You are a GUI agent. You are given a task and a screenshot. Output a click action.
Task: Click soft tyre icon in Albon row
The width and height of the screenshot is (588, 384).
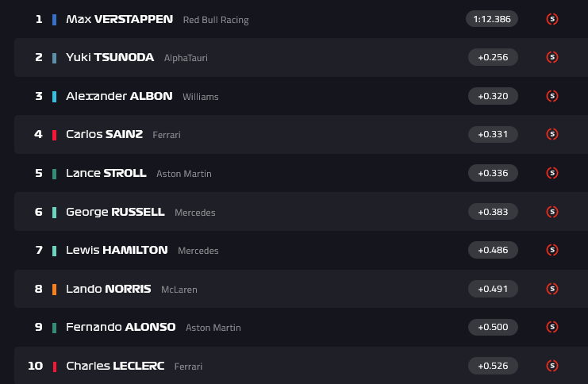coord(552,96)
